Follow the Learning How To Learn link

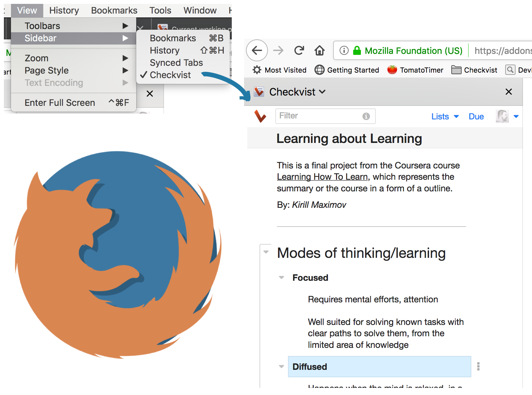click(x=322, y=177)
